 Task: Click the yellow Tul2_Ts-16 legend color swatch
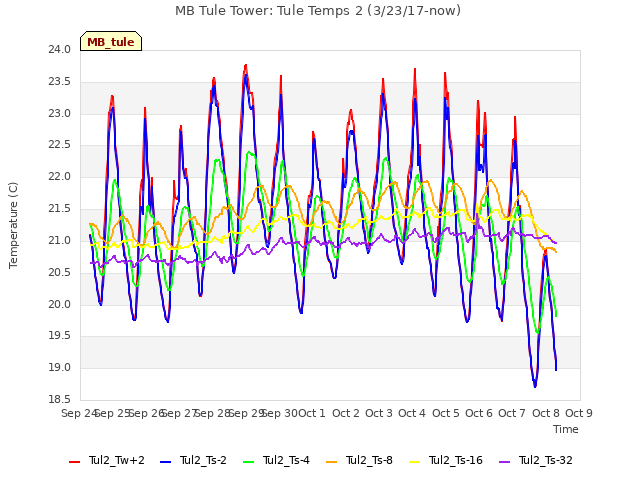[x=415, y=462]
